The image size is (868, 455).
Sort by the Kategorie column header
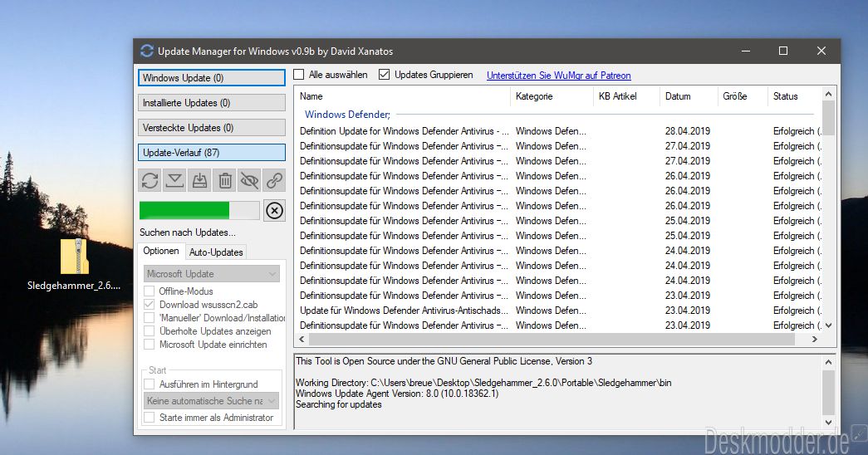(552, 96)
